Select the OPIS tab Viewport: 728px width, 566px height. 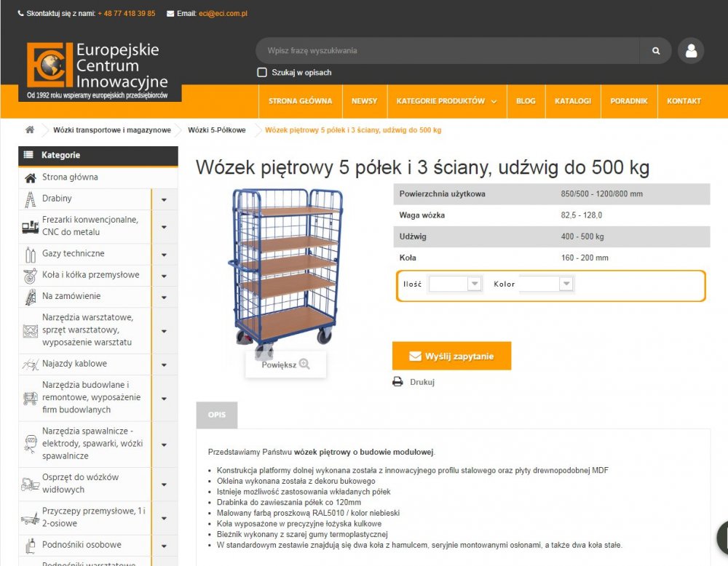point(217,415)
